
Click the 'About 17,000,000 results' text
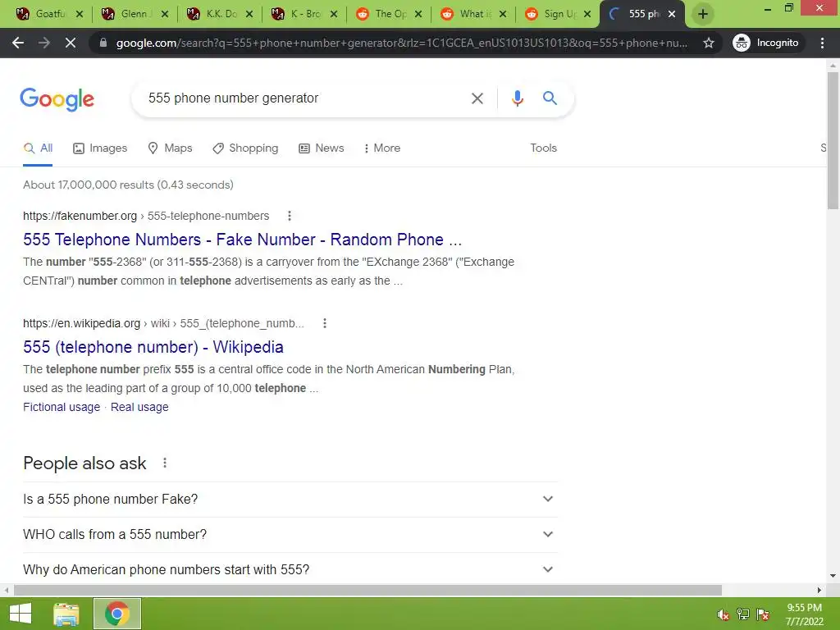pos(128,185)
